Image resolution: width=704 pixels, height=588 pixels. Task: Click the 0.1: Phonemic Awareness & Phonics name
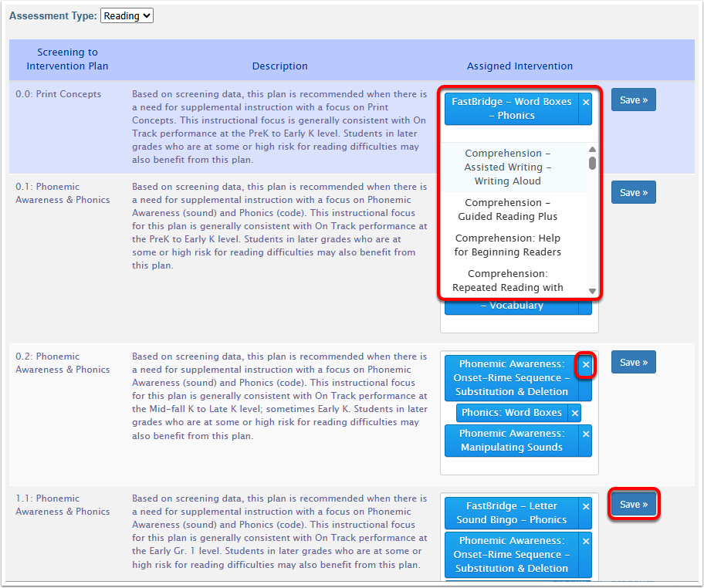tap(63, 193)
